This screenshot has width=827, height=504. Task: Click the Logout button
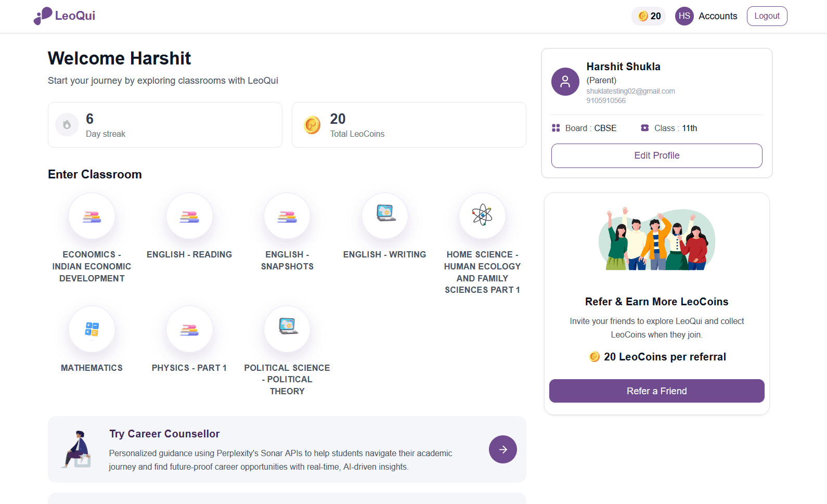click(767, 16)
